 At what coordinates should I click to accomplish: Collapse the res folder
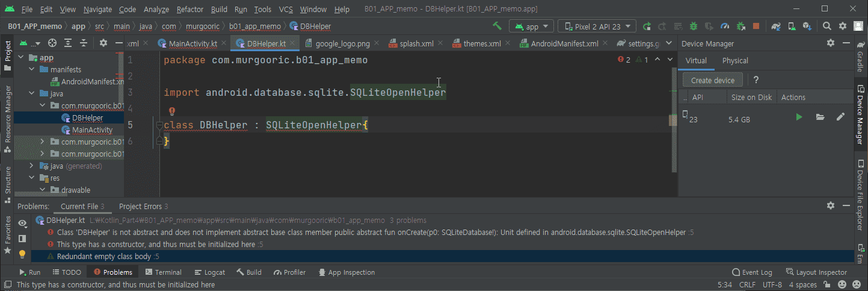pos(32,178)
